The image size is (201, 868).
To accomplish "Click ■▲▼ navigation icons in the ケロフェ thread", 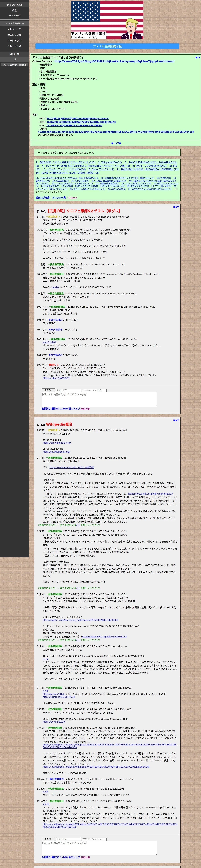I will (176, 207).
